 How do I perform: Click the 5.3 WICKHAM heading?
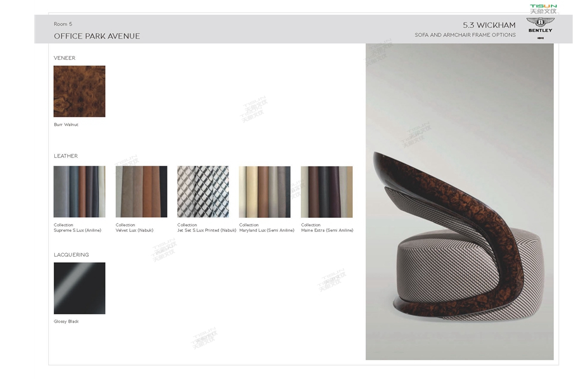489,25
